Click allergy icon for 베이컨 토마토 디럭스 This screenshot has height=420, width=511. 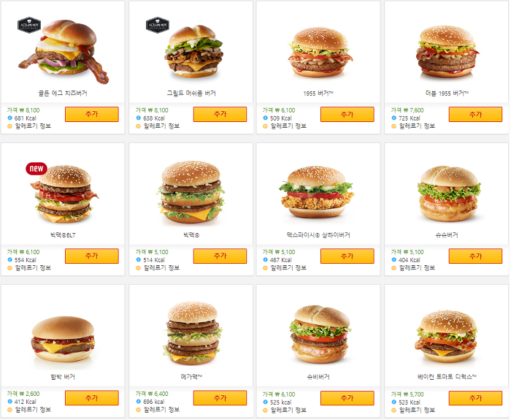(x=393, y=410)
